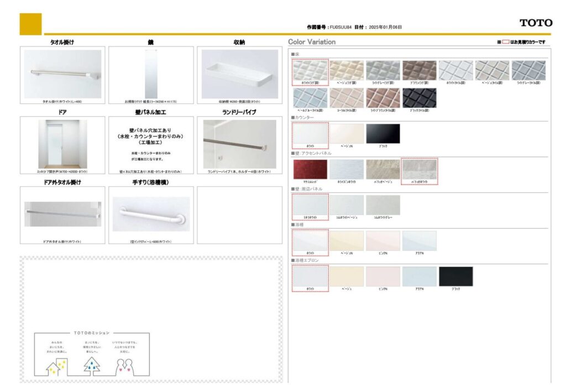The width and height of the screenshot is (566, 392).
Task: Select the 手すり(浴槽横) handrail image
Action: (x=151, y=214)
